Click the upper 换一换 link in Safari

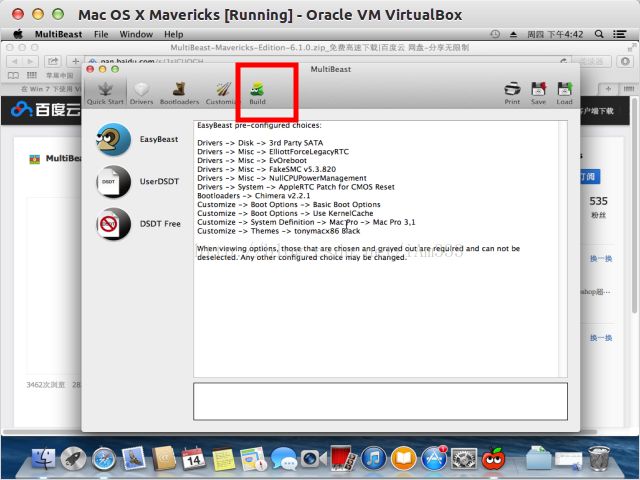[x=601, y=259]
